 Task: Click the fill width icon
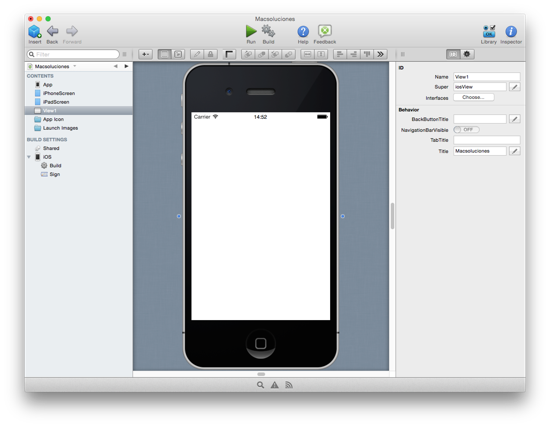307,54
